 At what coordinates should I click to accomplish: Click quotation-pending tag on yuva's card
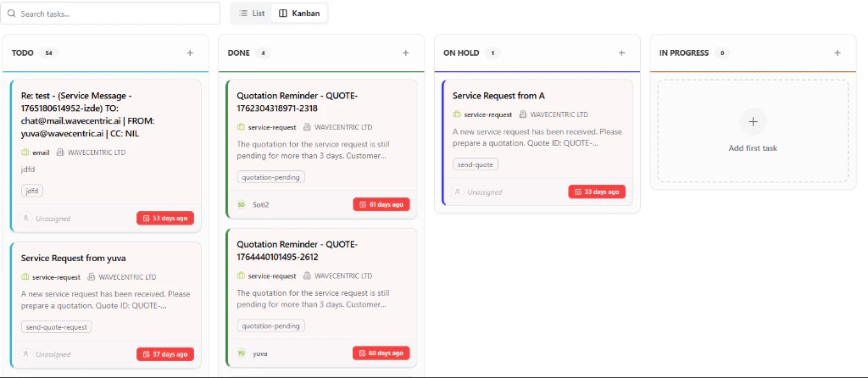tap(271, 326)
